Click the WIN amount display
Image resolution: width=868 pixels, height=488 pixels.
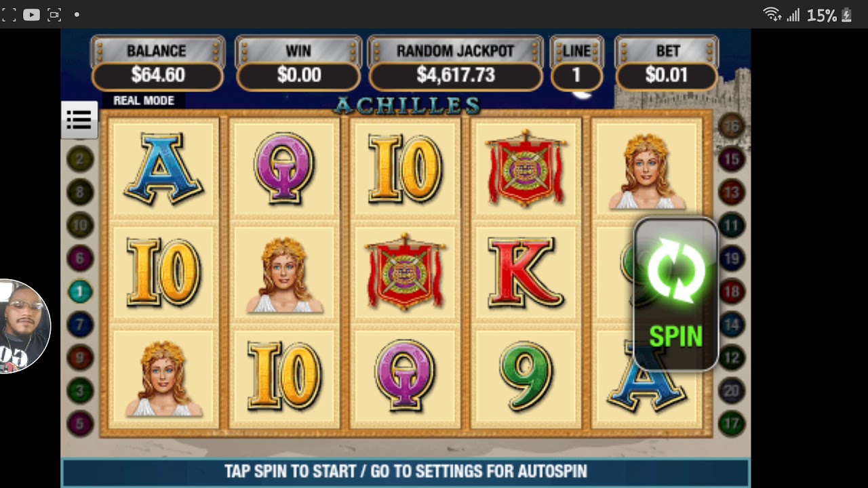[x=298, y=75]
